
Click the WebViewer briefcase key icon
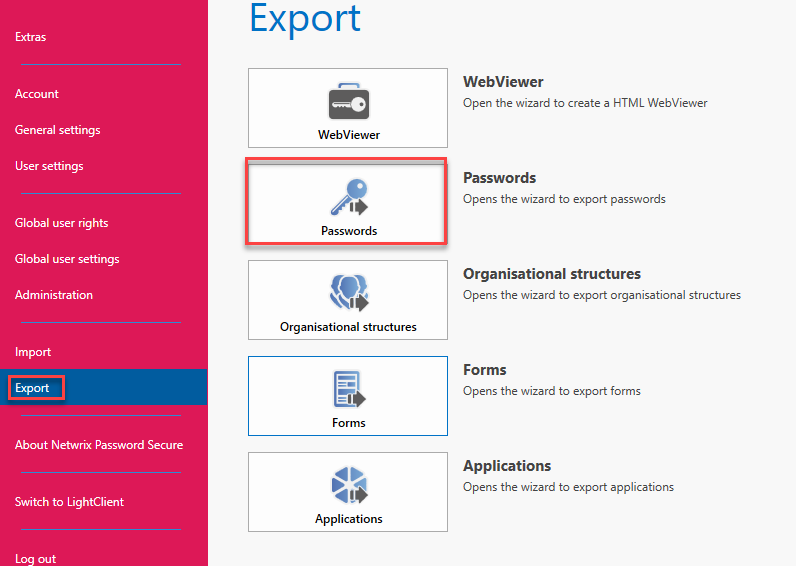click(x=349, y=102)
